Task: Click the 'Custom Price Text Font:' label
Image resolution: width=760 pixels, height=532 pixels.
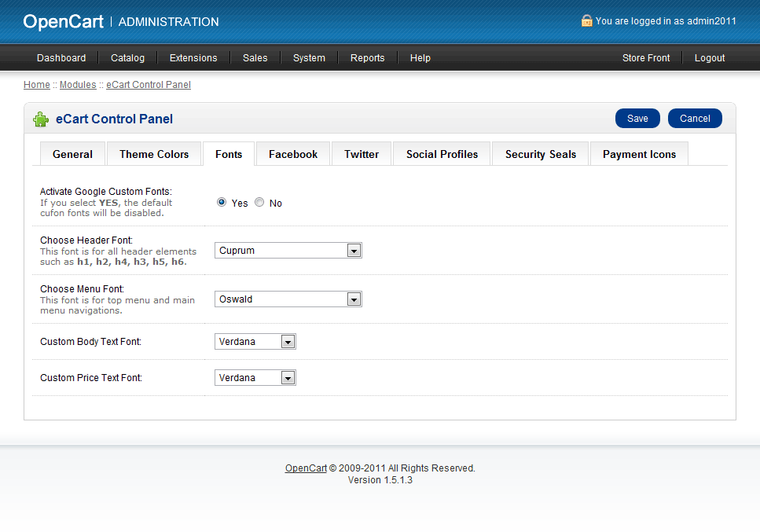Action: coord(91,378)
